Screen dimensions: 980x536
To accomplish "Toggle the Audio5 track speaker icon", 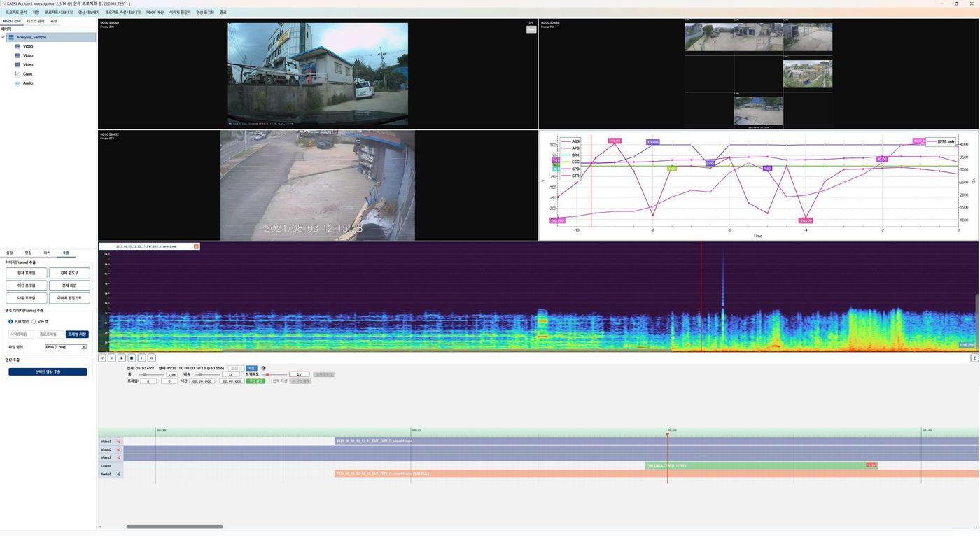I will point(118,474).
